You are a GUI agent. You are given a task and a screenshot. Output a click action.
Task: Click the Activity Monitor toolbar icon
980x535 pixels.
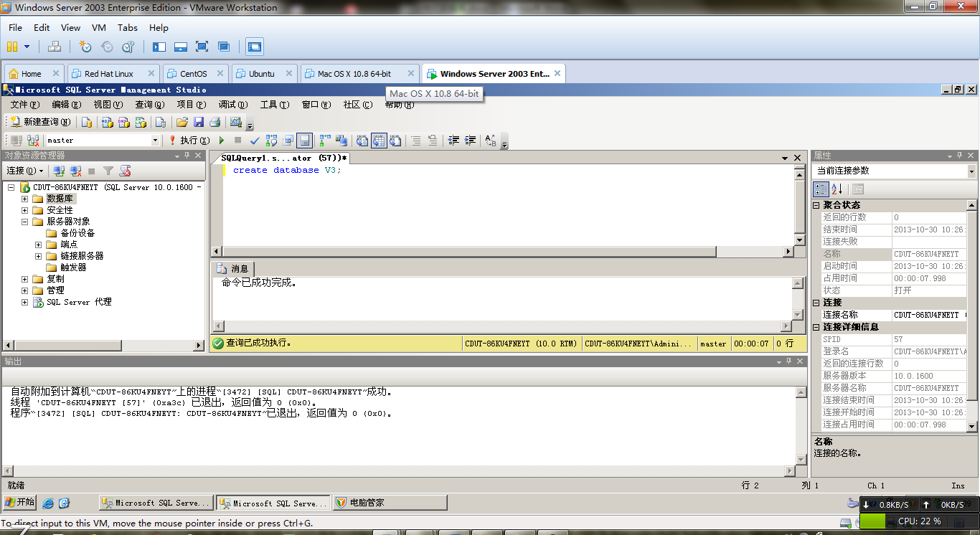pos(235,122)
